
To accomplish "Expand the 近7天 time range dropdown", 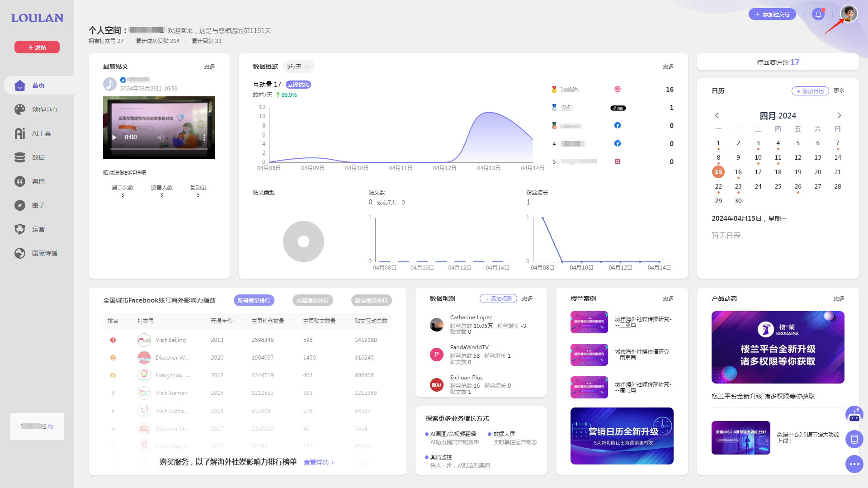I will point(298,66).
